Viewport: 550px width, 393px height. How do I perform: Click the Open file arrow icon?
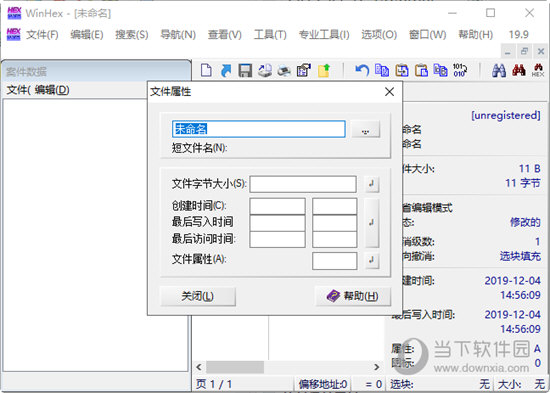[226, 70]
